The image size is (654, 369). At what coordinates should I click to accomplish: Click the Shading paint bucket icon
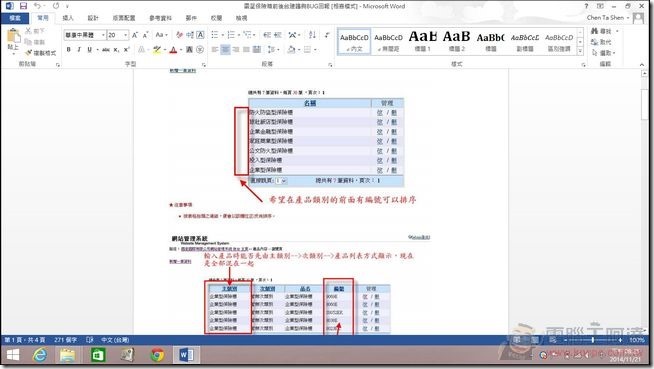291,50
